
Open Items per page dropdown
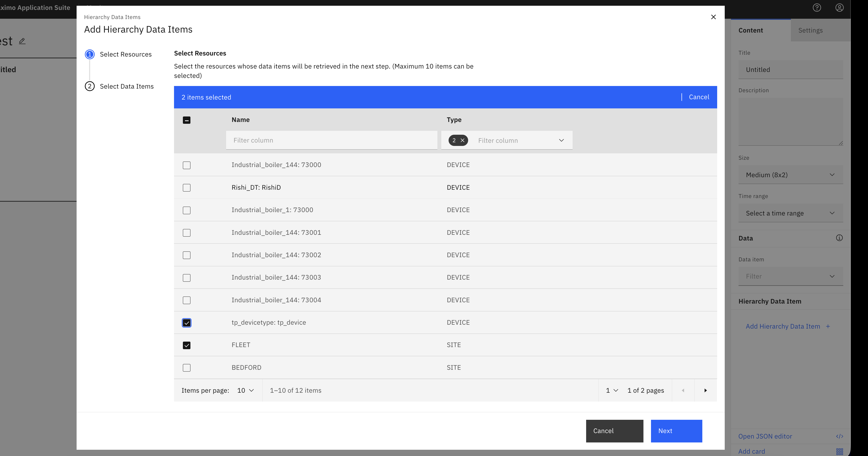coord(245,390)
